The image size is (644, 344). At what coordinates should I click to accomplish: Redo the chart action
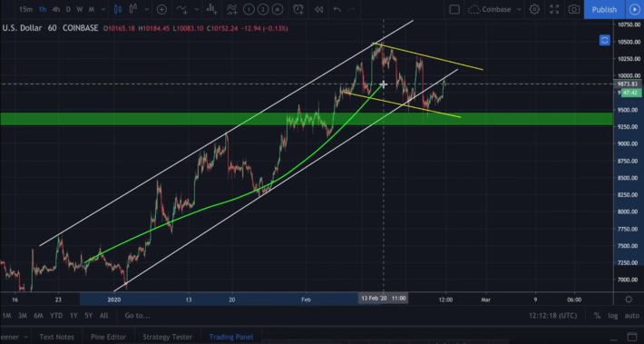pos(351,9)
